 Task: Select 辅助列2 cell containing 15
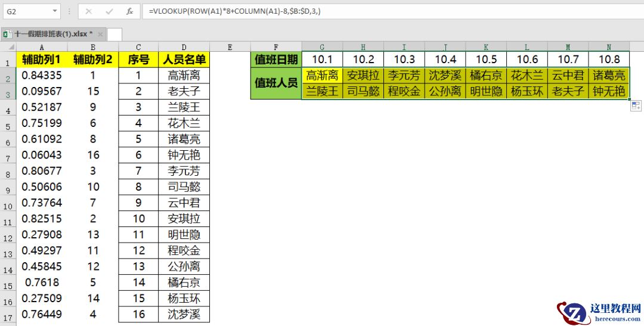pyautogui.click(x=93, y=91)
